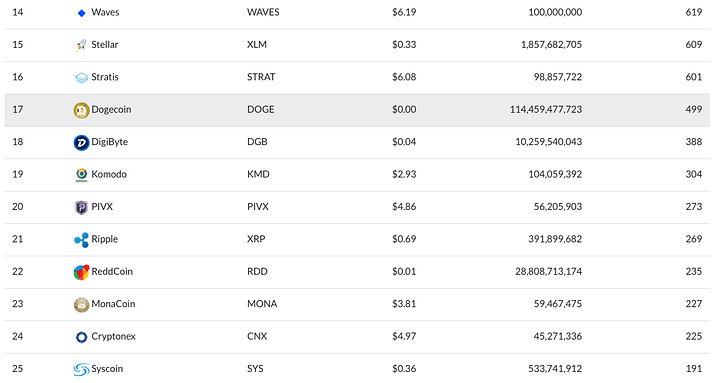Select the DGB ticker symbol
Image resolution: width=720 pixels, height=383 pixels.
(x=257, y=141)
